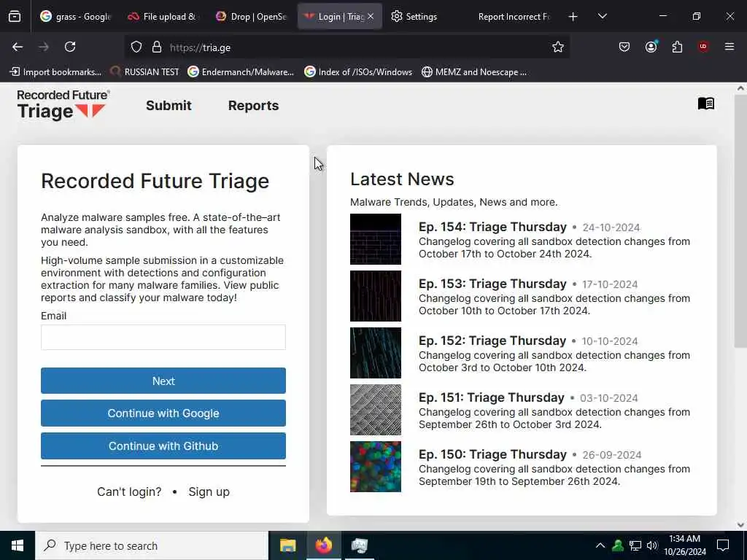Switch to Drop | OpenSea tab
This screenshot has height=560, width=747.
click(251, 17)
